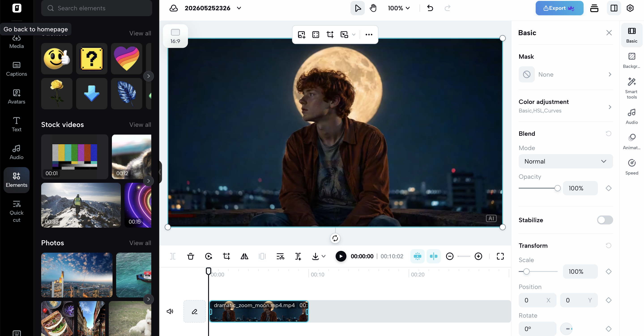Open the Avatars panel
Screen dimensions: 644x336
[x=17, y=97]
